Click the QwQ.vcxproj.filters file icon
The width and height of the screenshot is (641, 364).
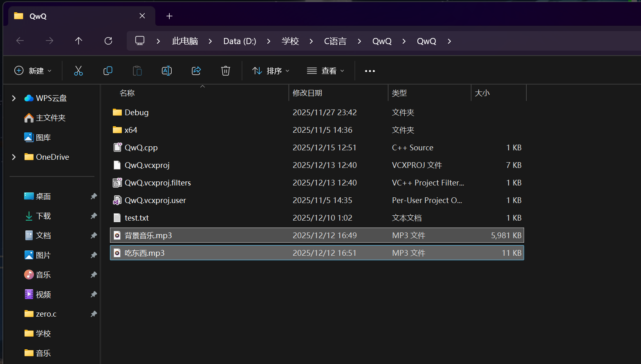(117, 183)
